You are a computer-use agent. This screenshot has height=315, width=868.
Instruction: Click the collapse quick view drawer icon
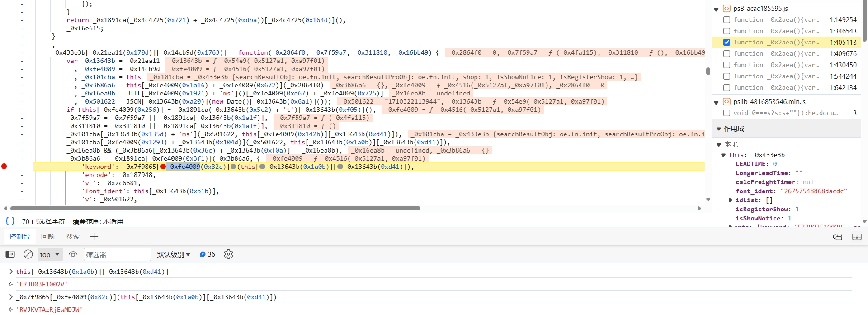tap(857, 237)
